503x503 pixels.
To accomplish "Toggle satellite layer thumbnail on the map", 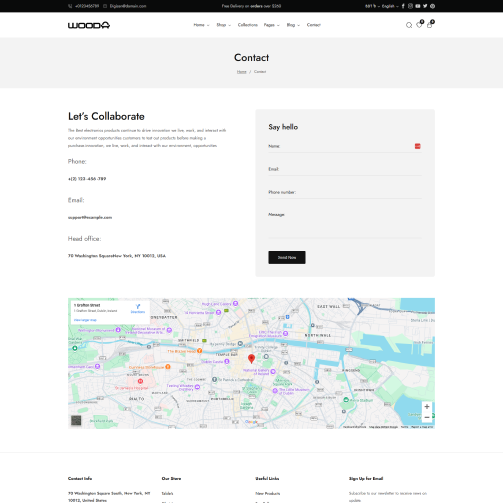I will pyautogui.click(x=76, y=420).
